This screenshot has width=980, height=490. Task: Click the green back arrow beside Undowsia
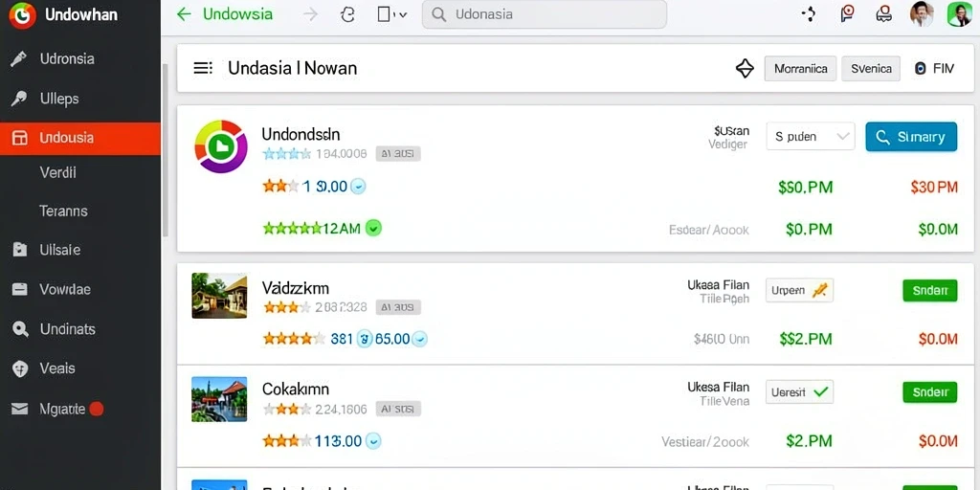184,14
